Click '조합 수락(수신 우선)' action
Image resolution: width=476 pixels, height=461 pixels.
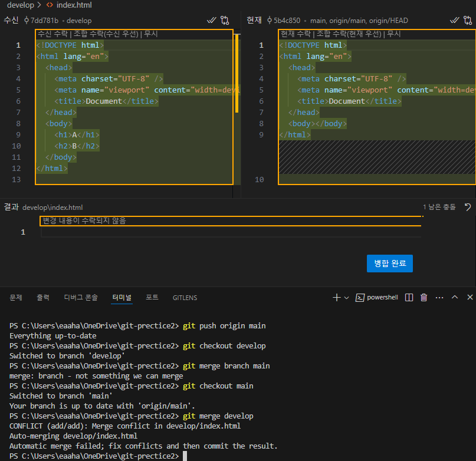tap(106, 34)
